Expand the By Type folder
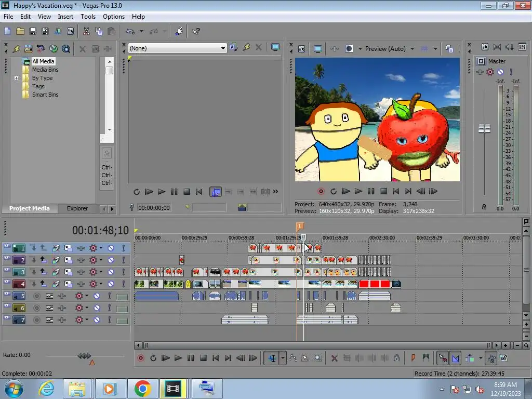532x399 pixels. [x=16, y=78]
